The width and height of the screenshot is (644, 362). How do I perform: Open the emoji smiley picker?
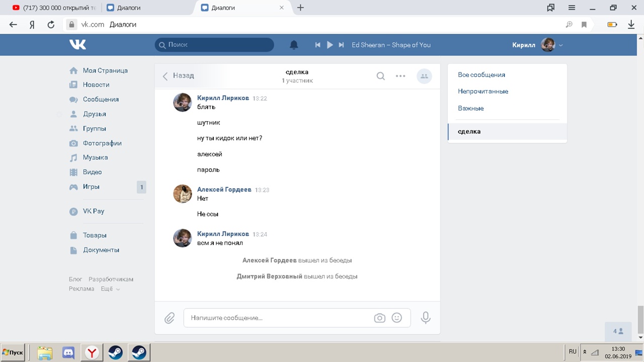coord(397,318)
